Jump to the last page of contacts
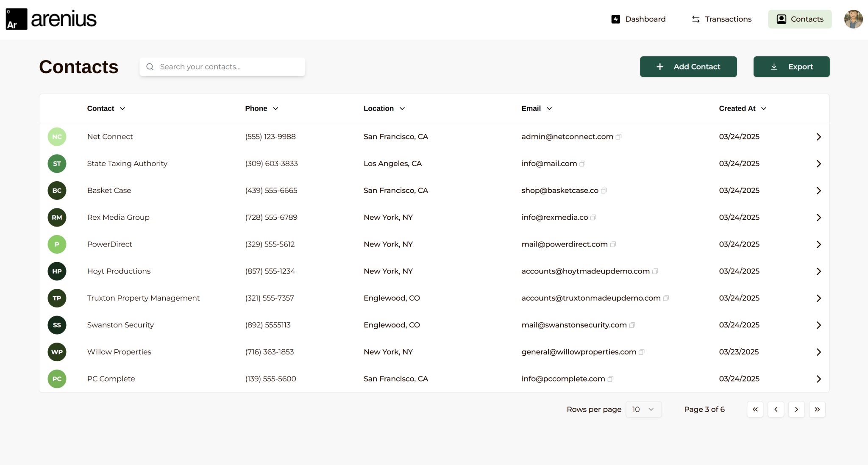This screenshot has width=868, height=465. pos(817,409)
